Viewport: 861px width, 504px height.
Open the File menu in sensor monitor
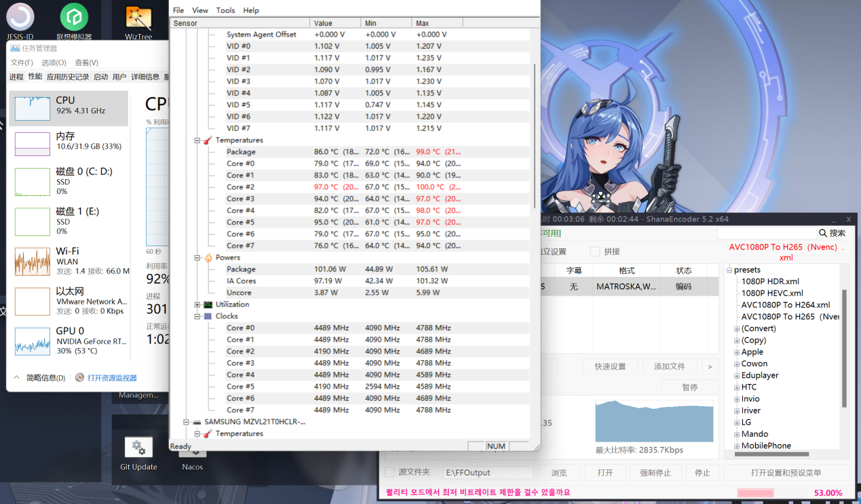[178, 10]
